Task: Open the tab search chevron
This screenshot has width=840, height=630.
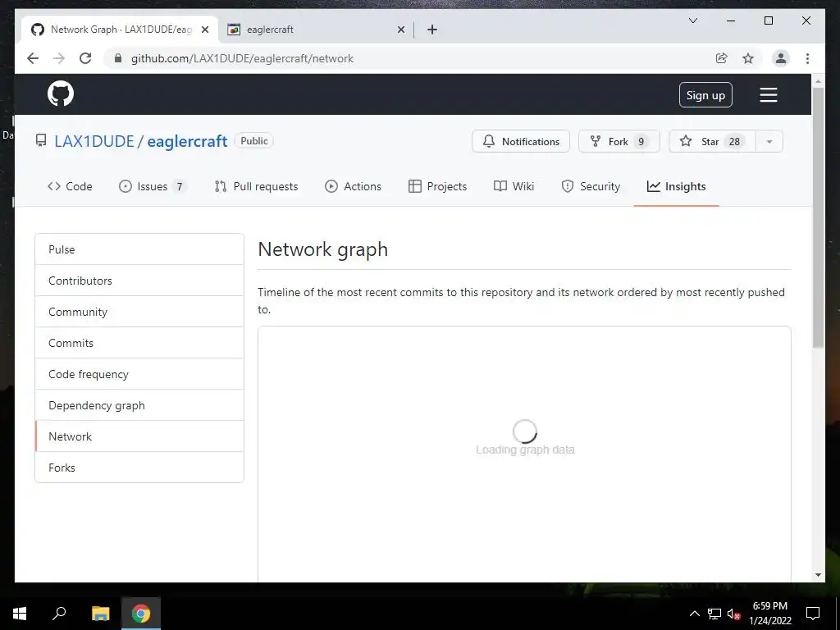Action: coord(692,21)
